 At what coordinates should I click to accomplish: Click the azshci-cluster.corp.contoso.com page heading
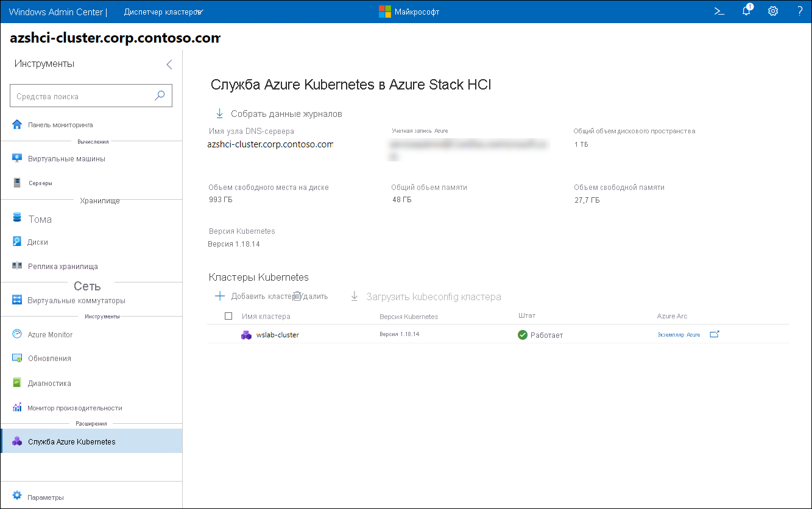pyautogui.click(x=115, y=38)
